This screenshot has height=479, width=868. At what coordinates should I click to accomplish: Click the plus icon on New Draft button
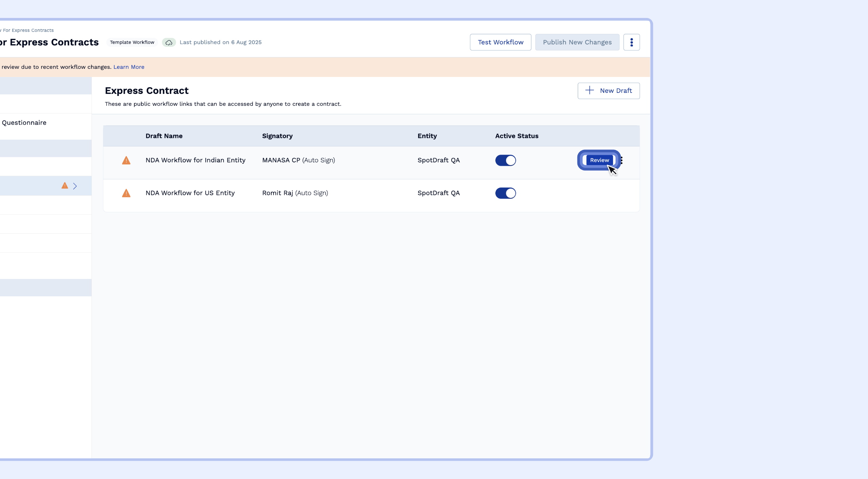[589, 91]
